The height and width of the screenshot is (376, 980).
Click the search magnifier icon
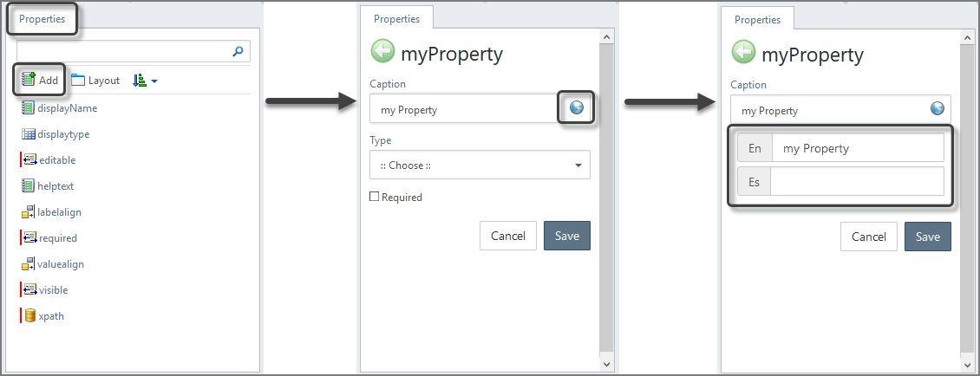point(238,51)
